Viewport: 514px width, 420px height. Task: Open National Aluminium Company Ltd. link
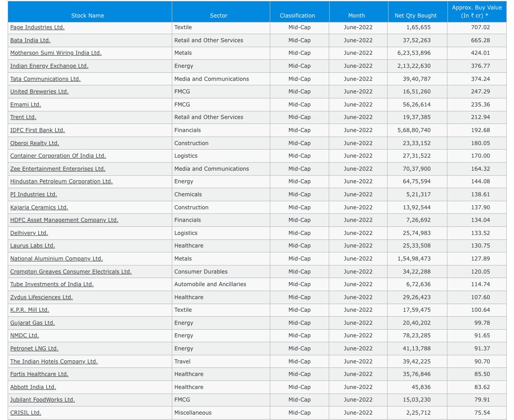[56, 259]
